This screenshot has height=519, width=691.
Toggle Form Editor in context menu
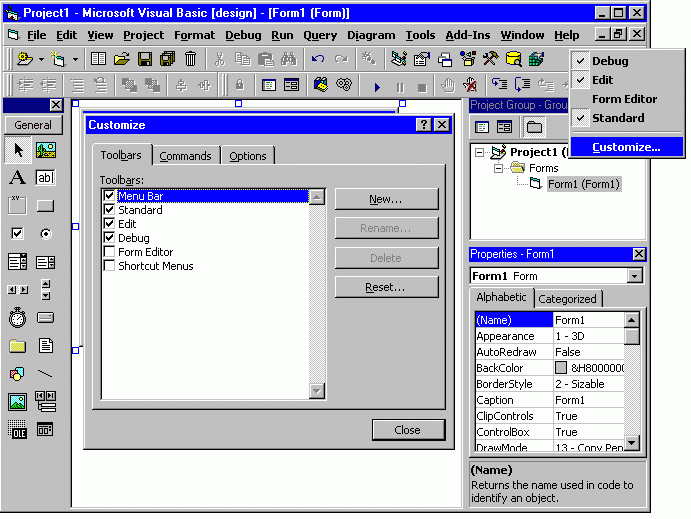tap(627, 99)
